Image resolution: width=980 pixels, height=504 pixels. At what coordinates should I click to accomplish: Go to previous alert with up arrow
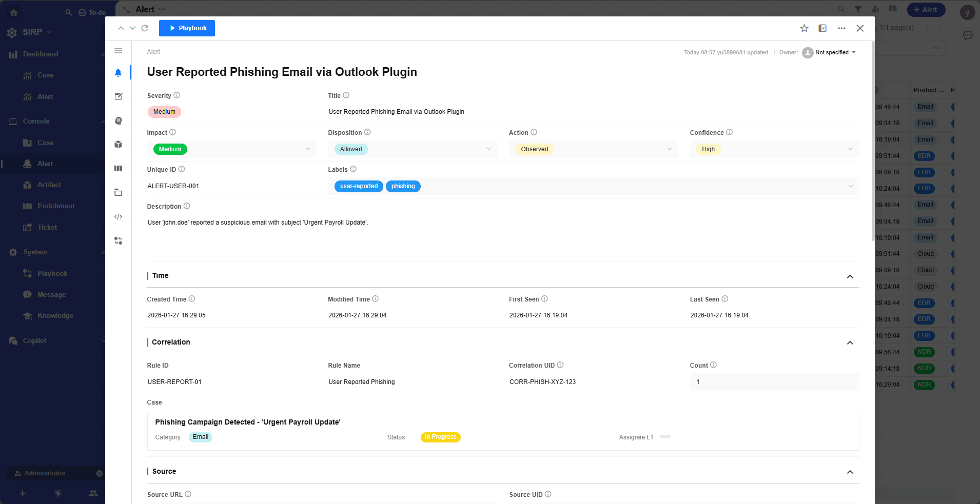121,28
